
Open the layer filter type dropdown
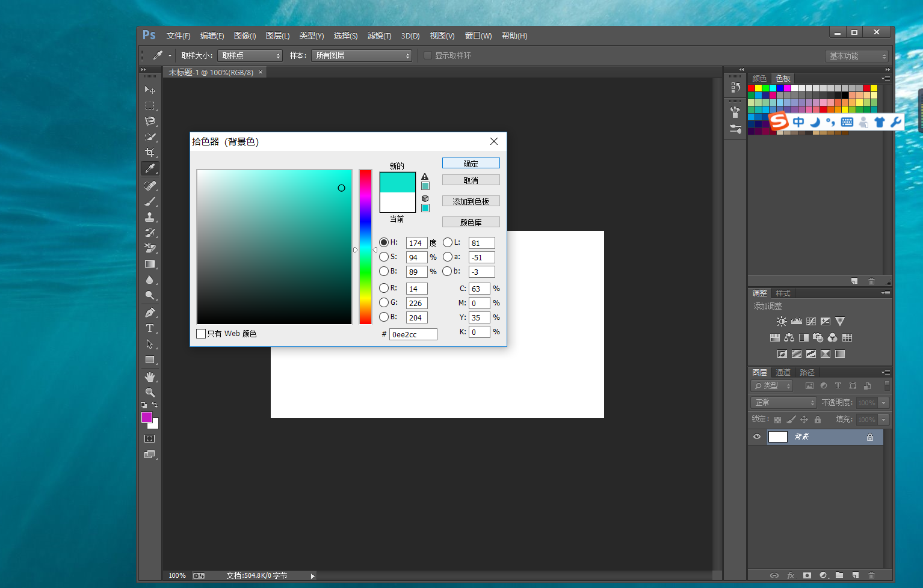772,385
